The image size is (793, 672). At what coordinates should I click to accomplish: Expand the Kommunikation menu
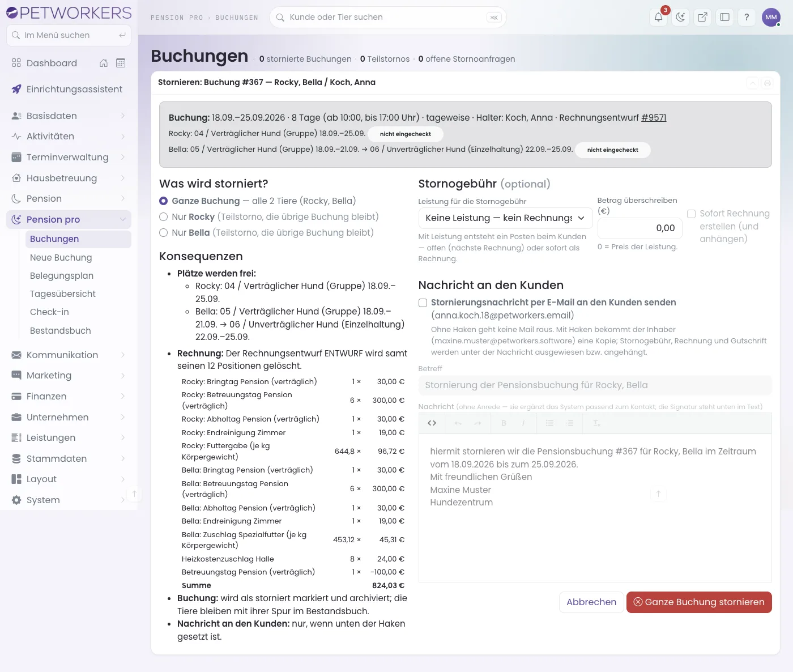tap(69, 355)
